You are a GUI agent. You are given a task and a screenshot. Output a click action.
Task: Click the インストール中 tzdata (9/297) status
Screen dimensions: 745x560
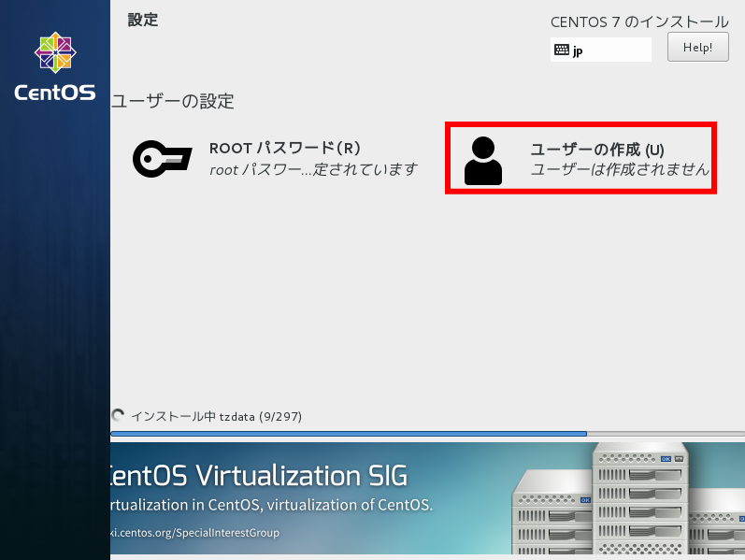click(216, 416)
